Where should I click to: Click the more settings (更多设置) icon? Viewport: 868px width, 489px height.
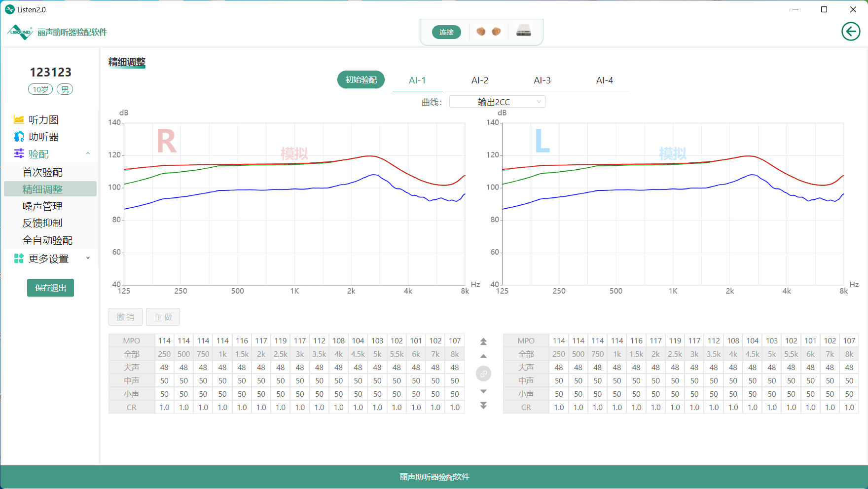pyautogui.click(x=19, y=259)
